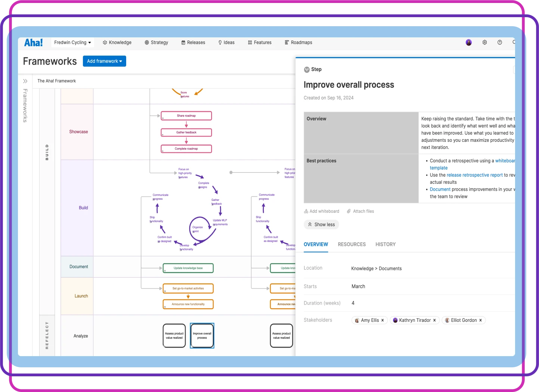The width and height of the screenshot is (539, 392).
Task: Open the settings gear icon
Action: pos(485,42)
